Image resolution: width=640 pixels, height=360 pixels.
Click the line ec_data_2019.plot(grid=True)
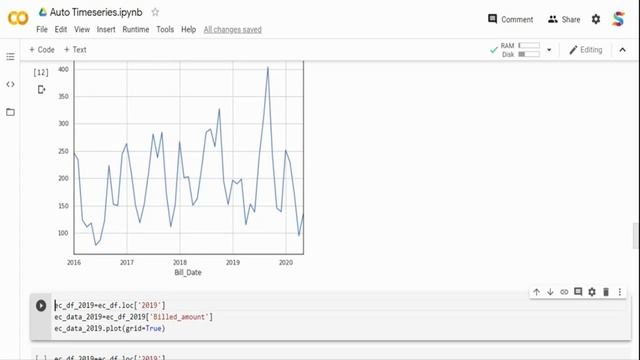[110, 328]
